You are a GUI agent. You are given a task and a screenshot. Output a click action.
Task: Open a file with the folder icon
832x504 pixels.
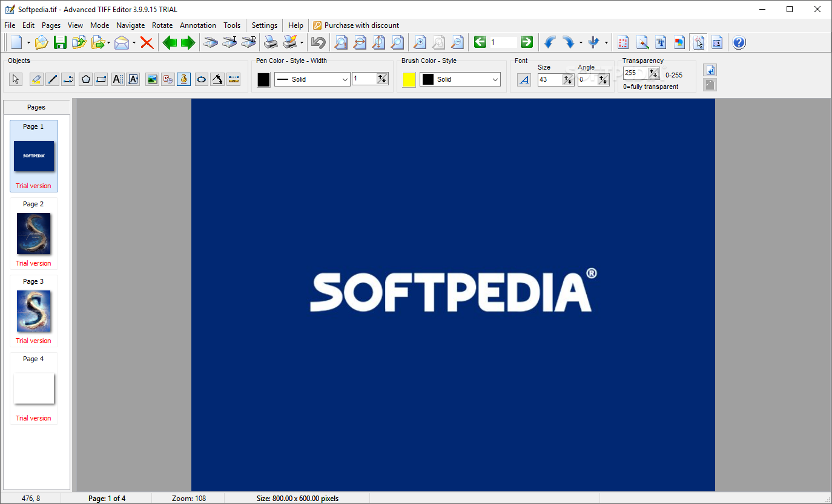coord(41,42)
